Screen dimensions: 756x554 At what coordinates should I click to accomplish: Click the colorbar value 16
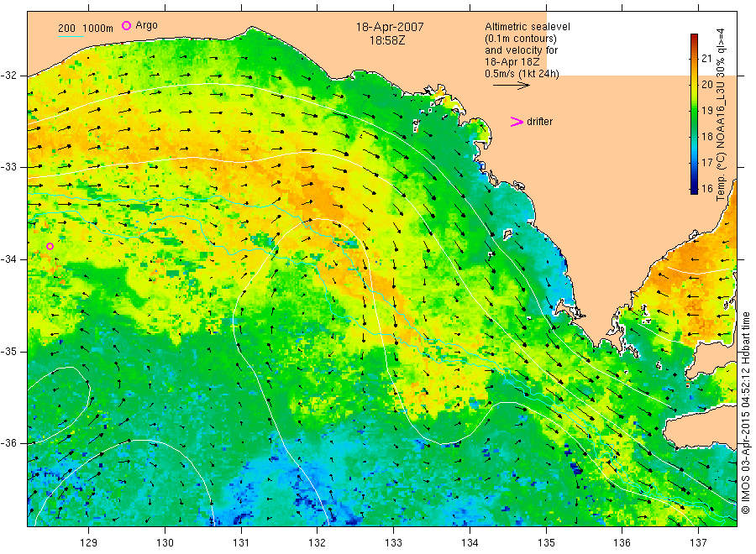tap(706, 189)
